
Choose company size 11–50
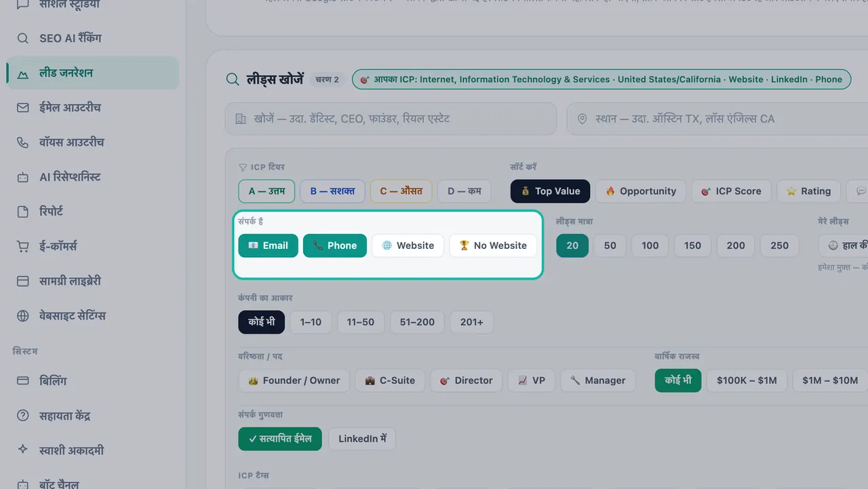[x=361, y=322]
